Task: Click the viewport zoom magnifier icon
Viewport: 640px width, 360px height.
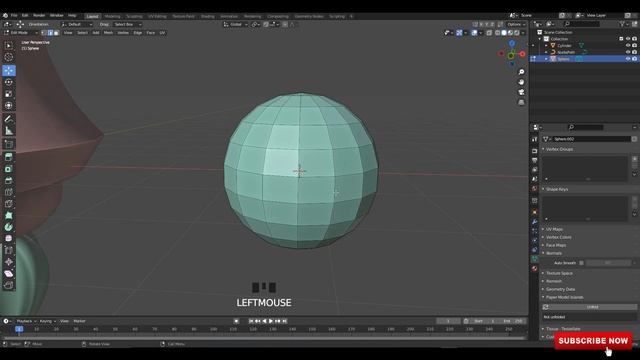Action: tap(521, 72)
